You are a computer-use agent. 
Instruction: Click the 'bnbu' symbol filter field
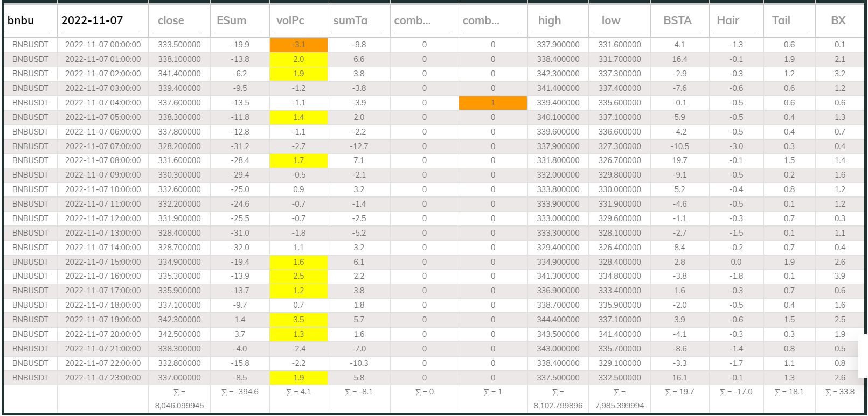click(30, 20)
